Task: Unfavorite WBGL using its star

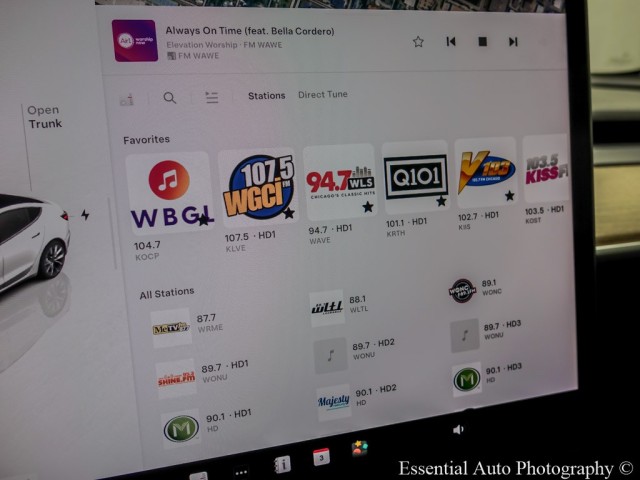Action: [203, 221]
